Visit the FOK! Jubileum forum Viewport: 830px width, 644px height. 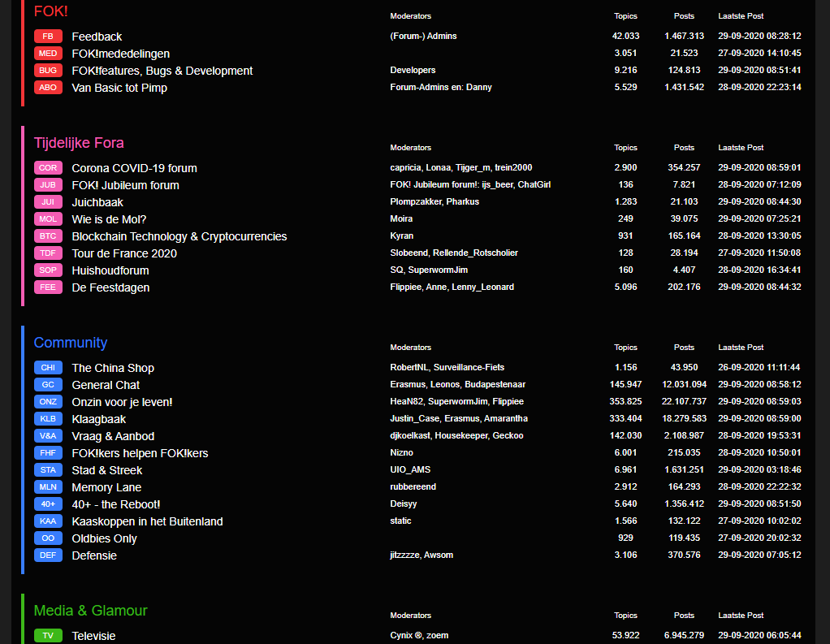tap(125, 185)
